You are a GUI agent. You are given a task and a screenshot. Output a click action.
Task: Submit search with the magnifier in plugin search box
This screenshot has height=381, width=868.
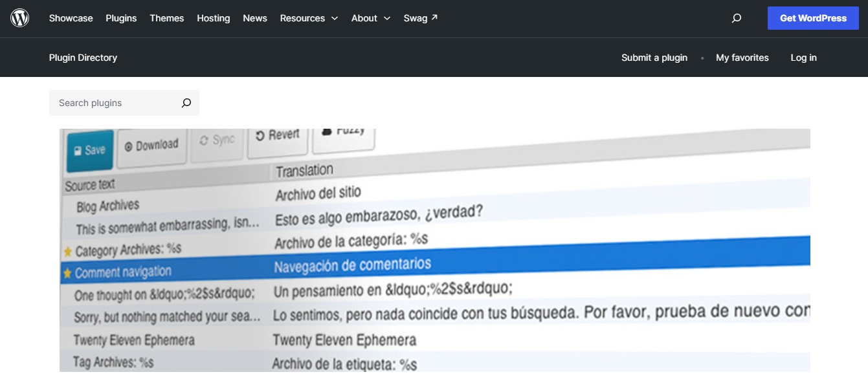186,103
